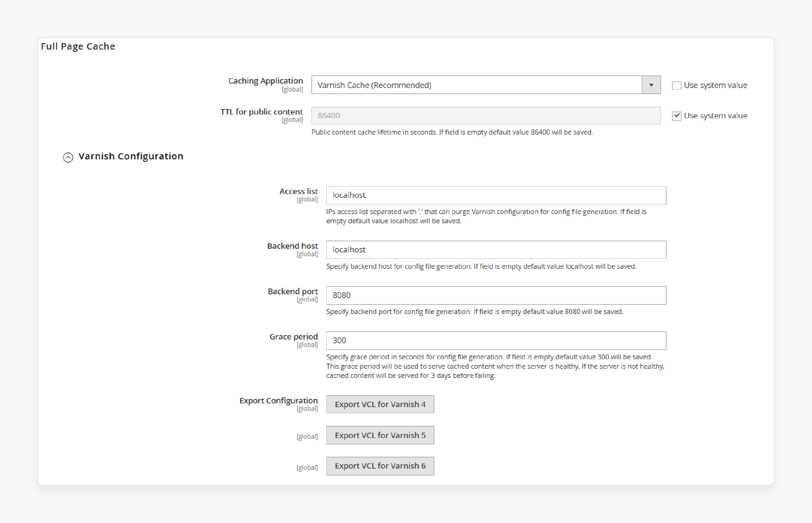Click the Export VCL for Varnish 4 icon
This screenshot has width=812, height=523.
(x=379, y=403)
